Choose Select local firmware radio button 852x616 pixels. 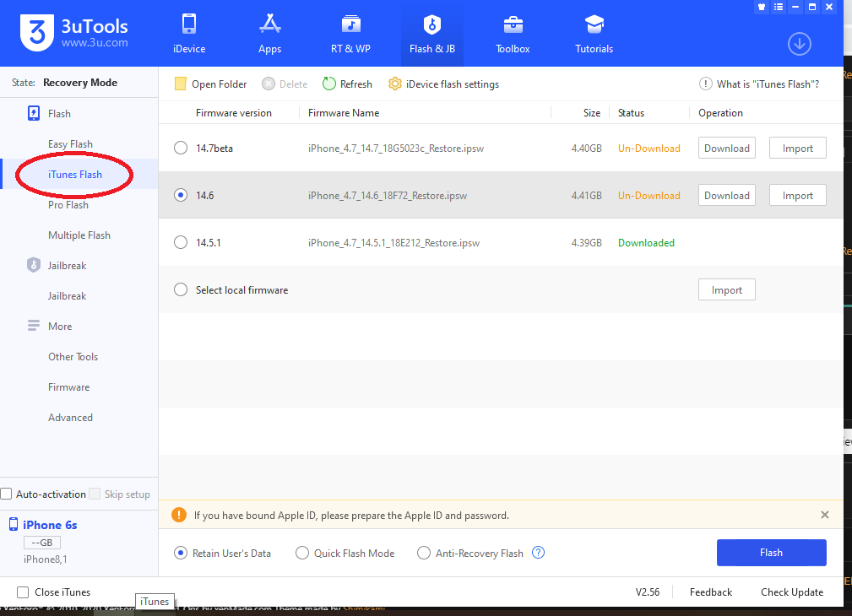point(181,289)
